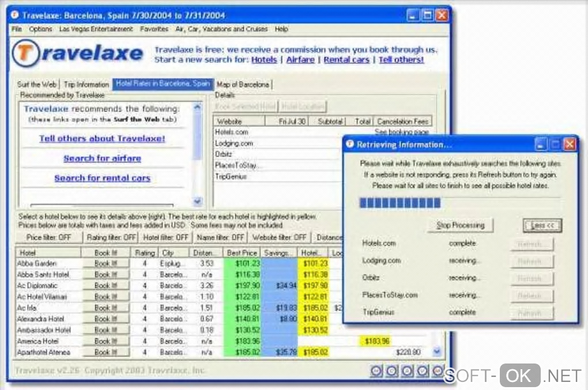The width and height of the screenshot is (588, 390).
Task: Open Search for airfare link
Action: (103, 158)
